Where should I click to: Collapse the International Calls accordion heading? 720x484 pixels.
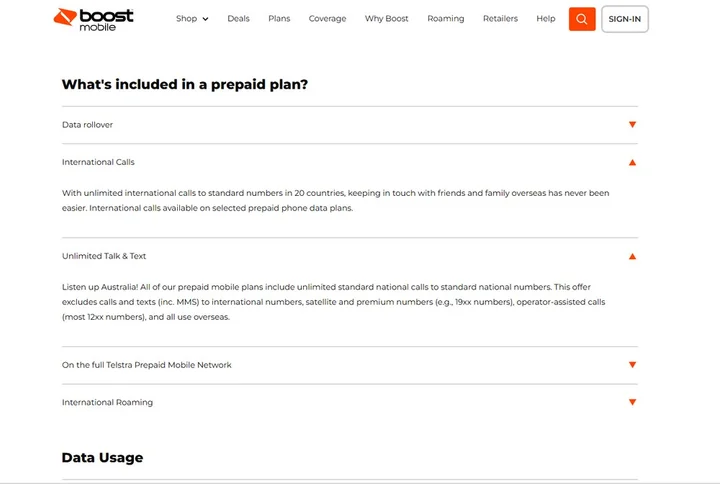pyautogui.click(x=98, y=162)
